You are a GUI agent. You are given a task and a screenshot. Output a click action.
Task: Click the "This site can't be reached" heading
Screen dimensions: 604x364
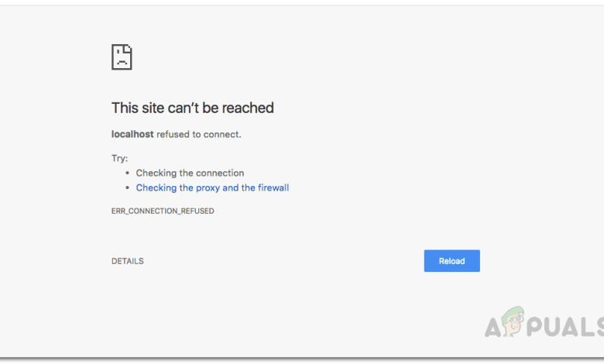tap(192, 108)
